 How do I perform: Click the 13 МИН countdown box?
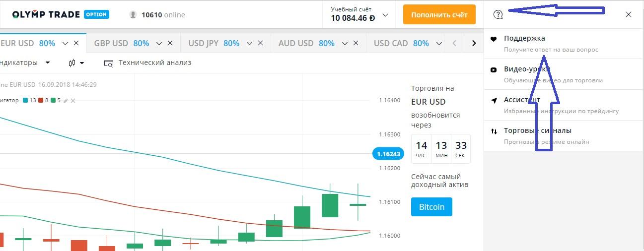click(x=441, y=149)
